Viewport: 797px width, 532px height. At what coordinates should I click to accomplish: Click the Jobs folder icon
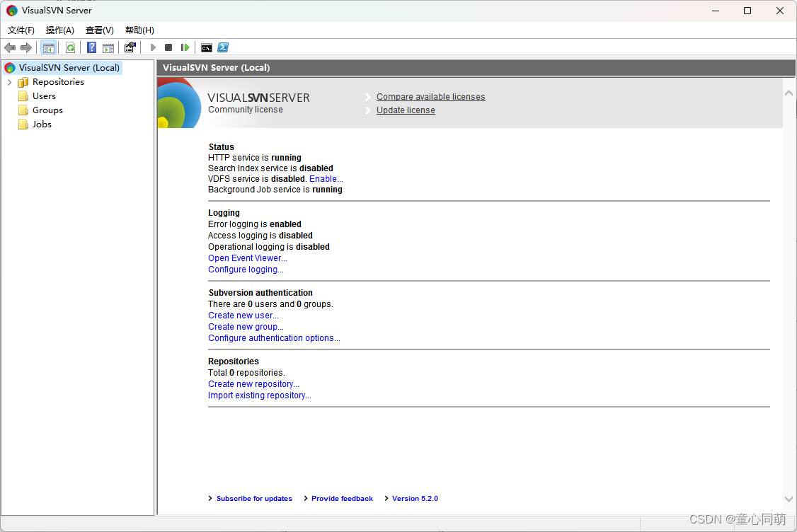(23, 125)
